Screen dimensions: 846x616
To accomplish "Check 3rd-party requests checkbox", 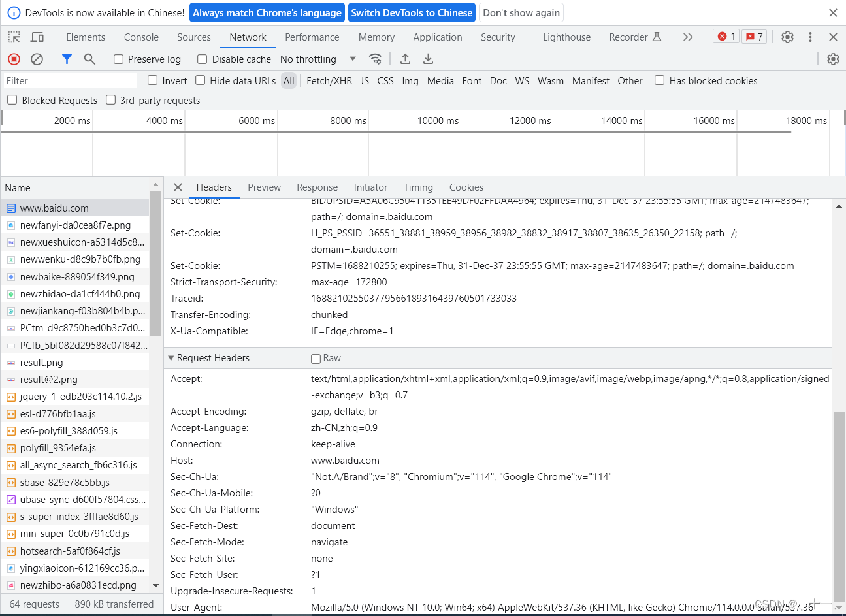I will [111, 100].
